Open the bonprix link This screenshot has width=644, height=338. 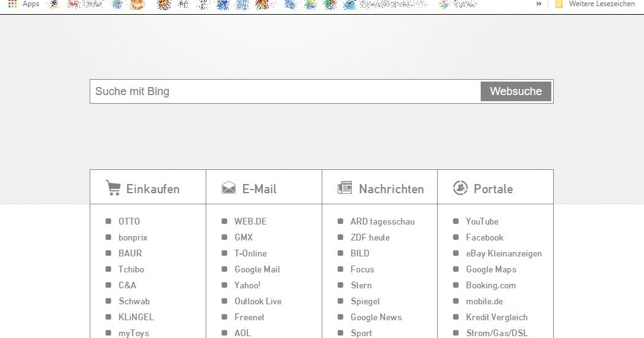point(133,237)
